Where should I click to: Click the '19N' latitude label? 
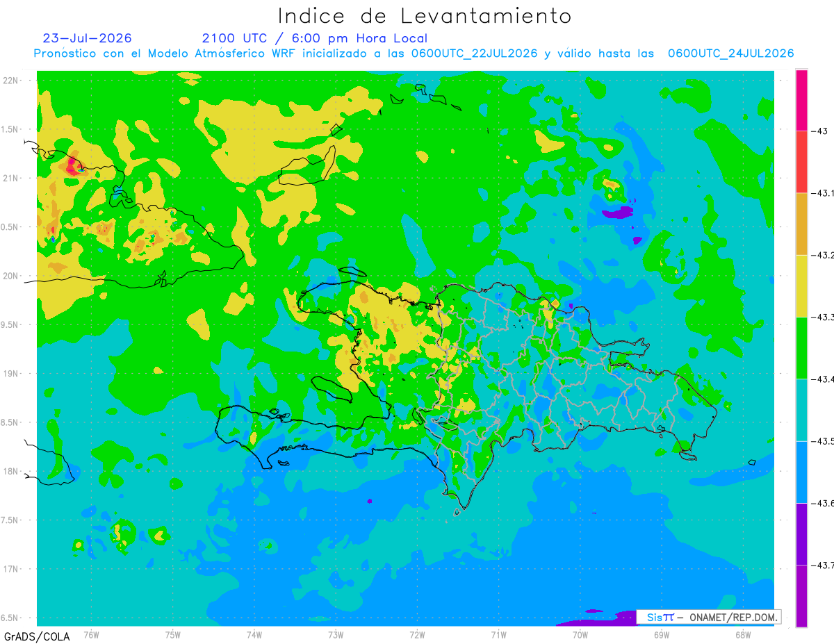click(x=11, y=374)
